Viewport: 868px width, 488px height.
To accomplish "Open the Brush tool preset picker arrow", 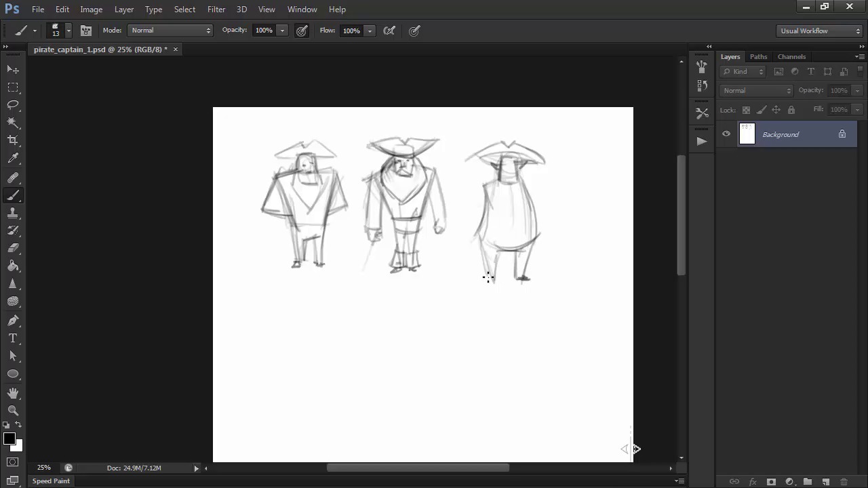I will (x=35, y=30).
